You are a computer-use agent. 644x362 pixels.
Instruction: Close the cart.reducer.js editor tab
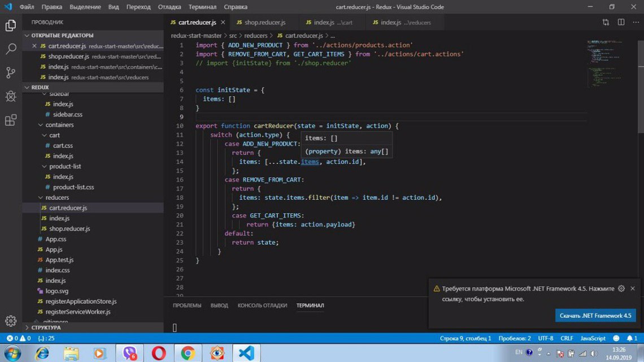tap(223, 23)
